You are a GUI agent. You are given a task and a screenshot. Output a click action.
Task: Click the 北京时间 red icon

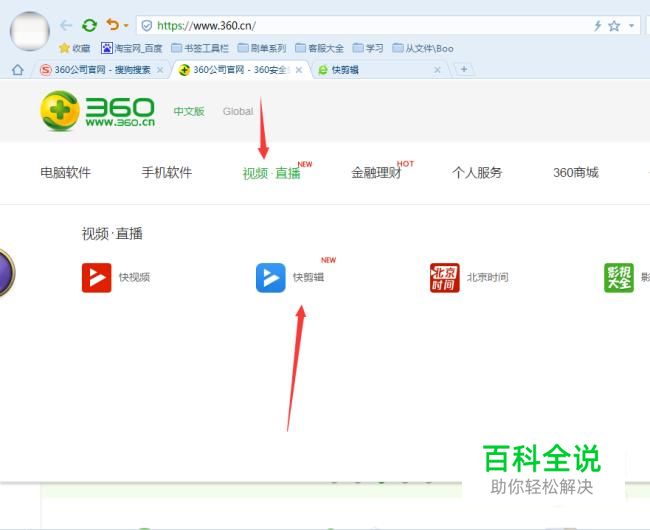point(445,278)
